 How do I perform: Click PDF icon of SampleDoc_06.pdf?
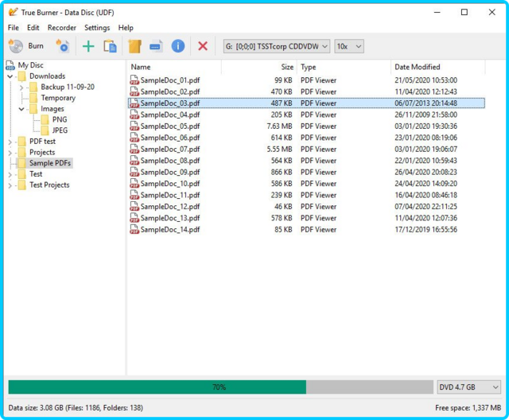[134, 138]
